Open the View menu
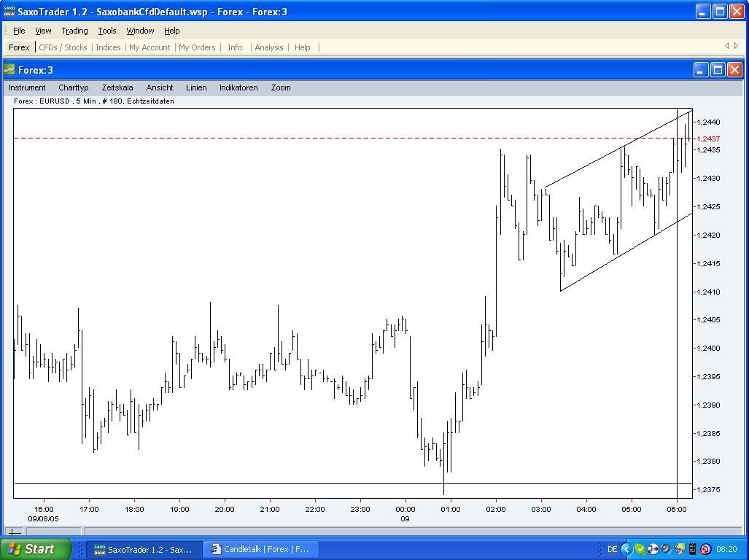The width and height of the screenshot is (749, 560). click(x=43, y=31)
